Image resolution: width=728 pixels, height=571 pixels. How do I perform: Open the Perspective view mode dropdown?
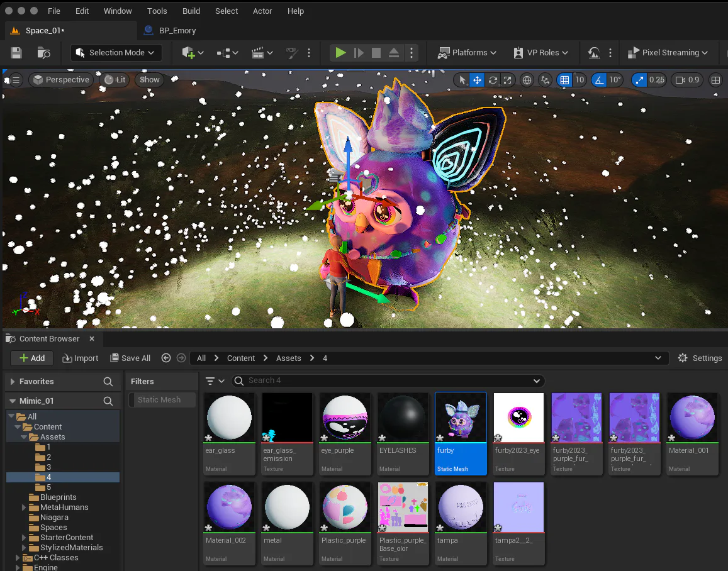pyautogui.click(x=62, y=80)
